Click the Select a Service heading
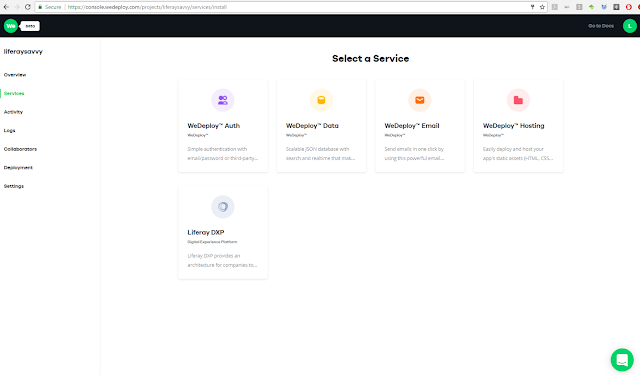Image resolution: width=640 pixels, height=375 pixels. pos(371,58)
